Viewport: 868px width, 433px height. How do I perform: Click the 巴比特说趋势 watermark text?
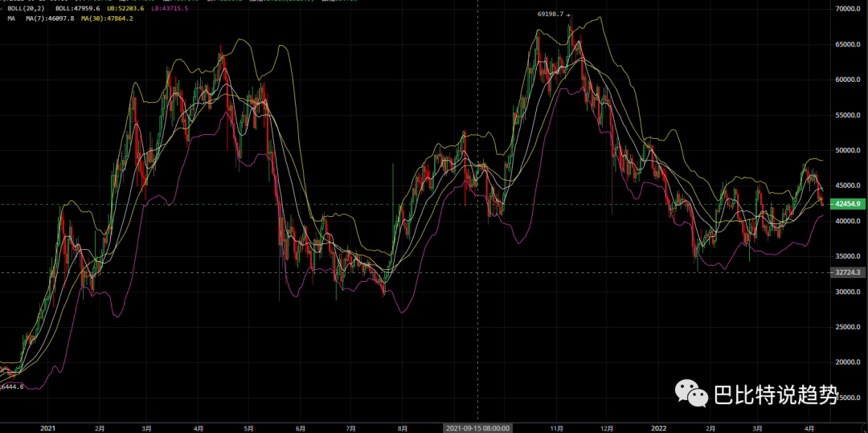click(776, 394)
